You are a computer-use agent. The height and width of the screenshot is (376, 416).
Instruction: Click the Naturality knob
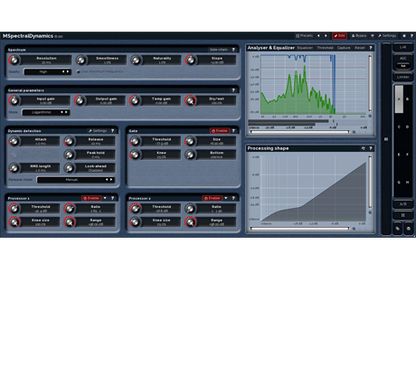coord(136,60)
